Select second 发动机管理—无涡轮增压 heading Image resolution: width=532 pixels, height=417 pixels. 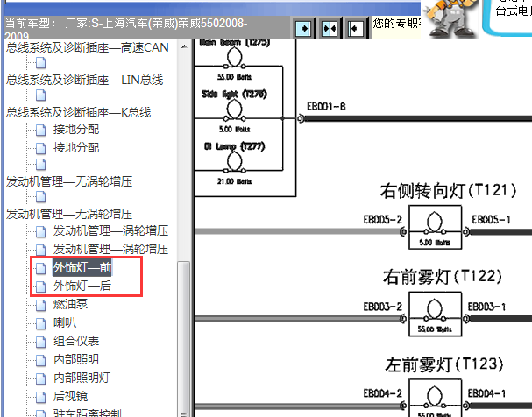coord(69,214)
